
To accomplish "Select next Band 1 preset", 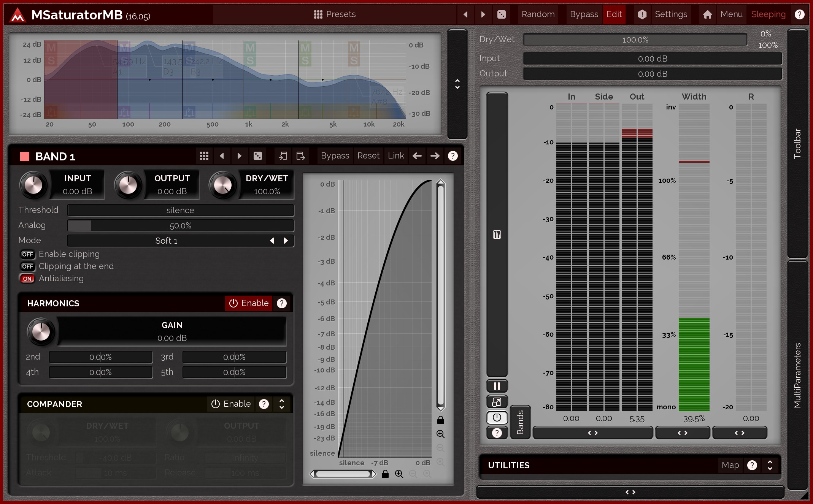I will [239, 156].
